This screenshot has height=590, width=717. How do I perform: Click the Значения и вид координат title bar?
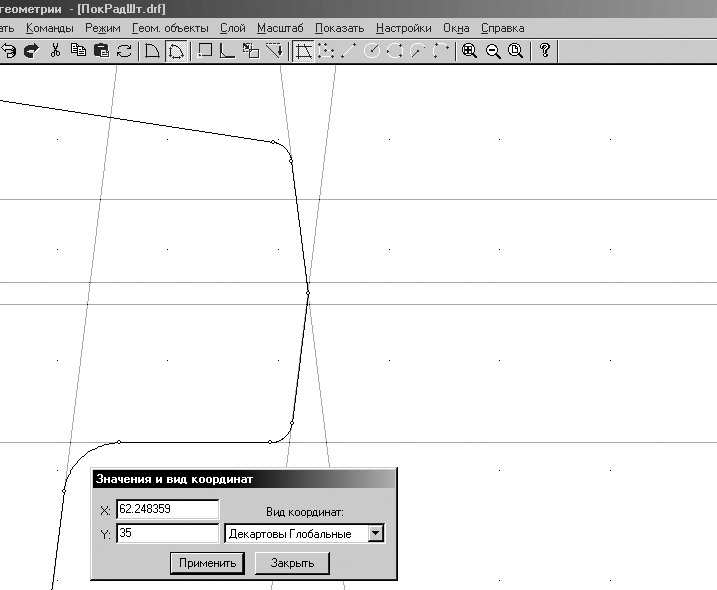coord(244,479)
